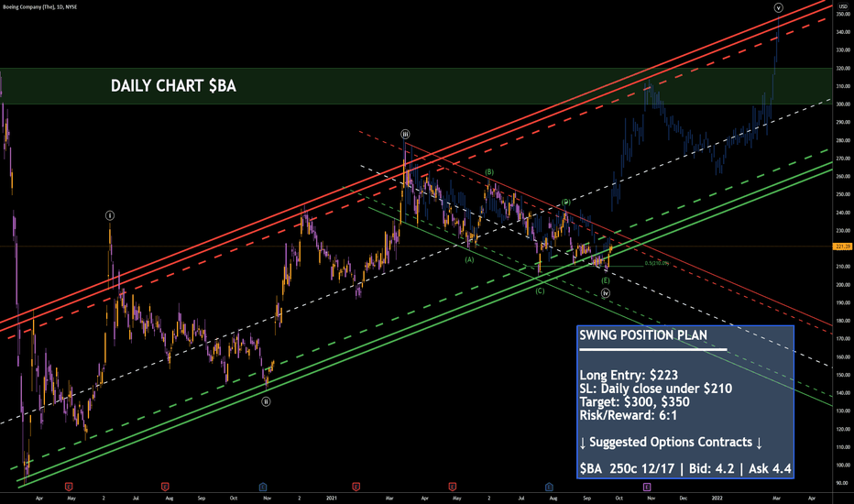Select the green (B) correction label
The image size is (854, 504).
pos(489,172)
